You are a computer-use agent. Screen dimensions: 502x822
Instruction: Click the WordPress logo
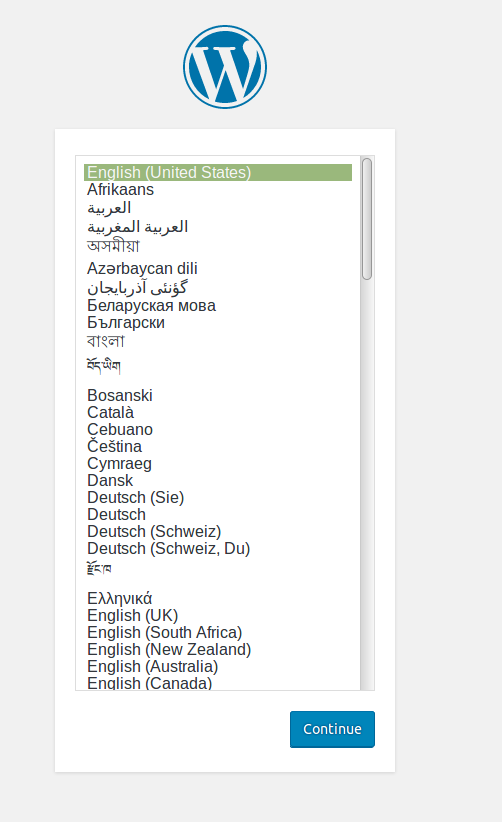[x=225, y=67]
